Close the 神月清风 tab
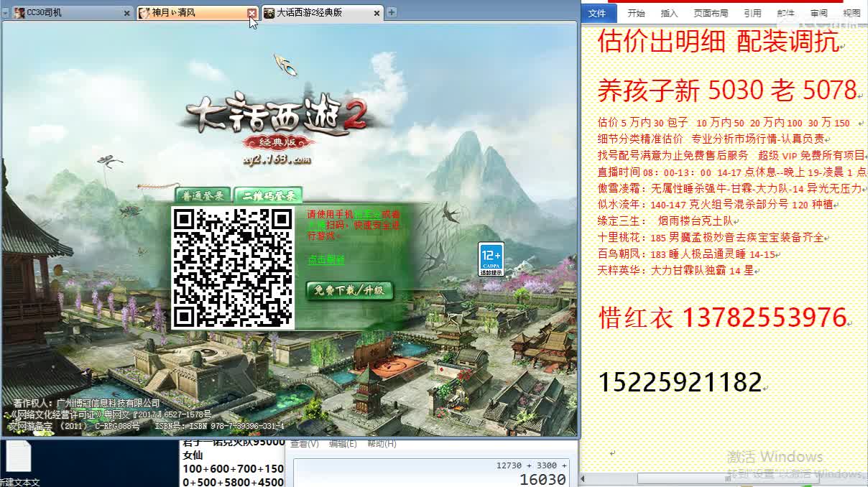 pyautogui.click(x=251, y=13)
